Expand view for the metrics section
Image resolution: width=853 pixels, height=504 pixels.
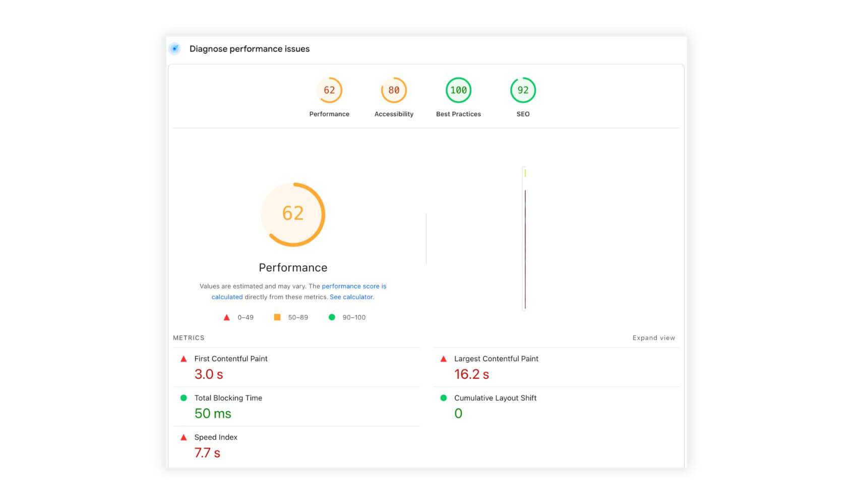654,338
